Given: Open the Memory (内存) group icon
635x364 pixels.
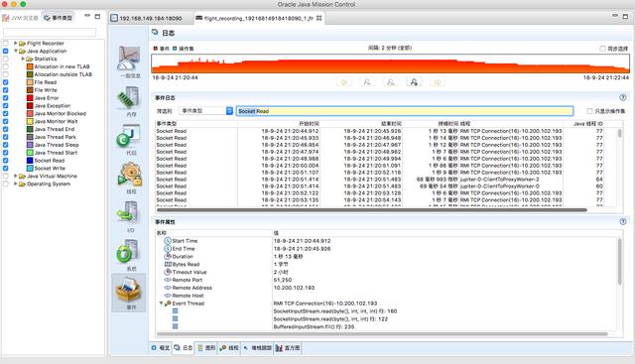Looking at the screenshot, I should 129,98.
